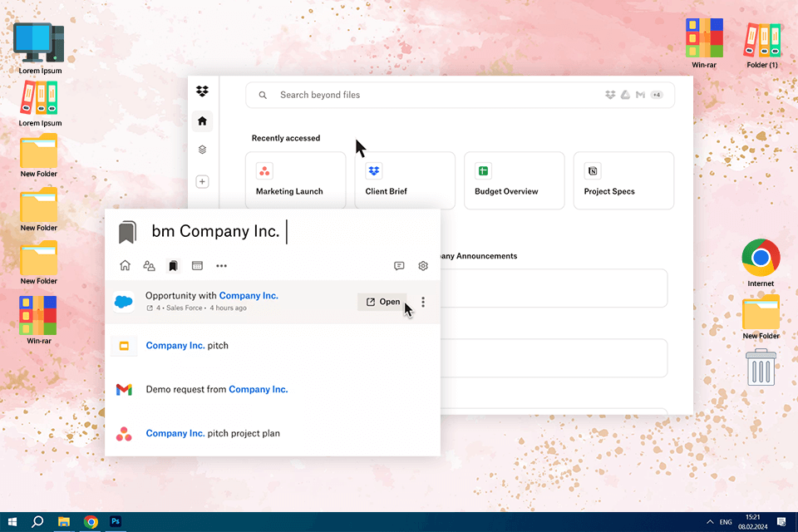Click the Company Announcements heading

(479, 256)
